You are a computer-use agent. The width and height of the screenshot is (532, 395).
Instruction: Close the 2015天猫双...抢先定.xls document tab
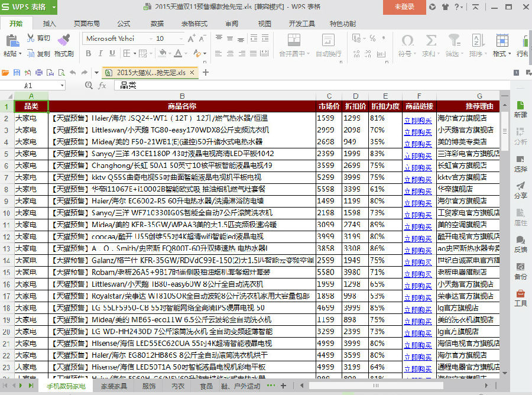(x=192, y=73)
